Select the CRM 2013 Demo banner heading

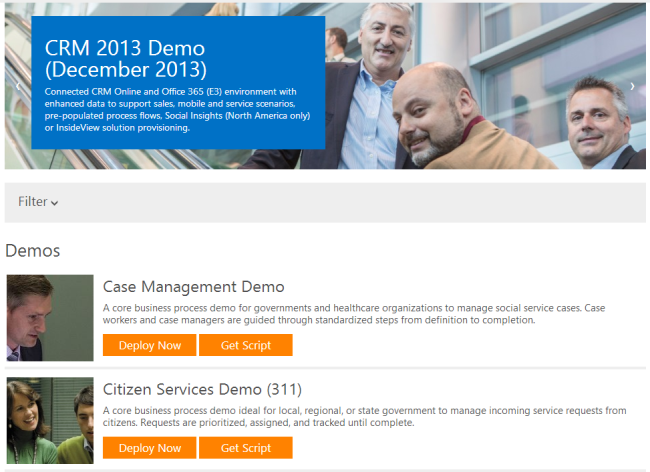click(126, 59)
